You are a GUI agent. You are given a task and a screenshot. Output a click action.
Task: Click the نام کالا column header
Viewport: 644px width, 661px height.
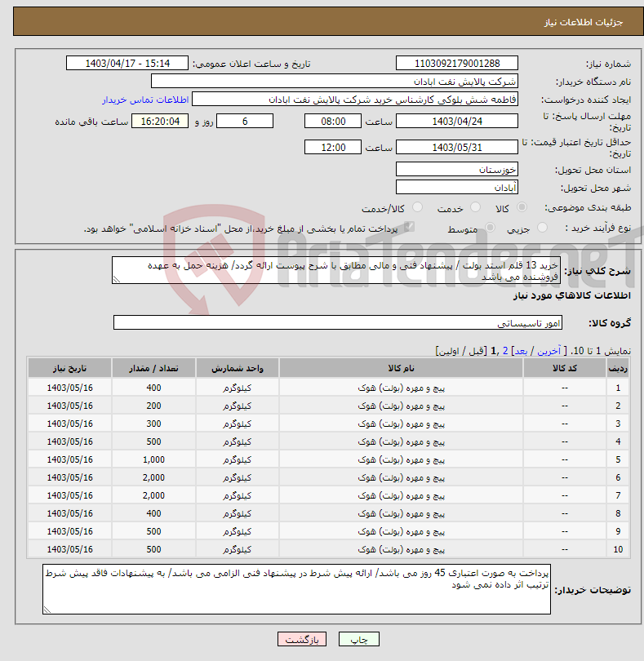pyautogui.click(x=401, y=368)
